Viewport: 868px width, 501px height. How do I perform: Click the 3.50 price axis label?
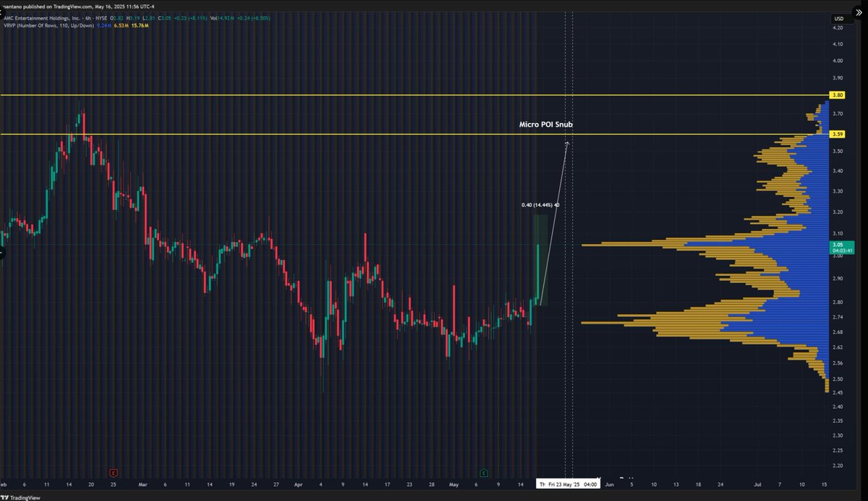click(x=838, y=151)
